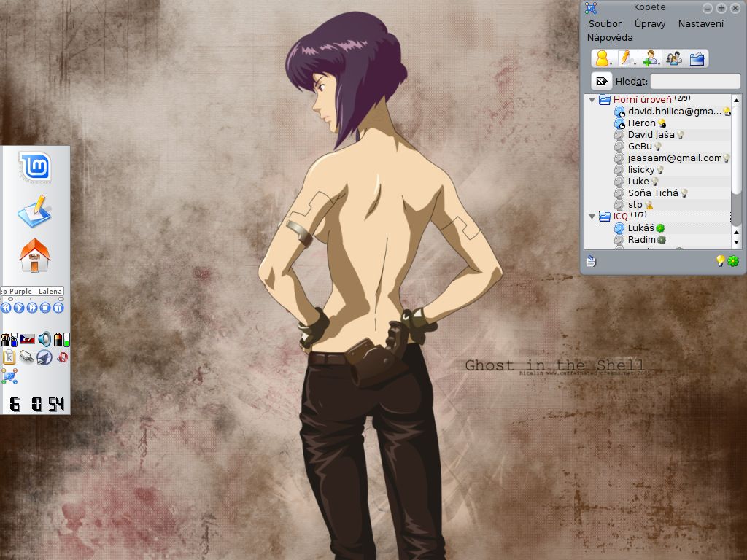Image resolution: width=747 pixels, height=560 pixels.
Task: Click the contact list scrollbar up arrow at top
Action: click(x=736, y=100)
